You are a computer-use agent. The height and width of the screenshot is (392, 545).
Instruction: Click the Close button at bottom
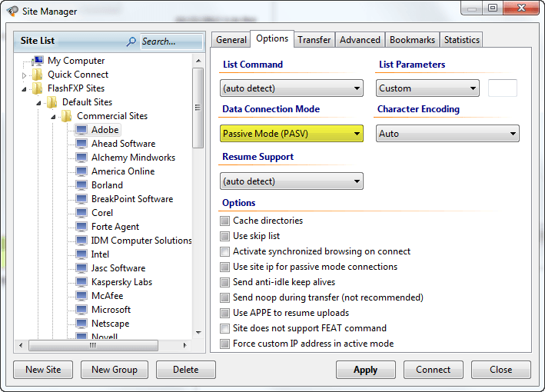tap(501, 370)
